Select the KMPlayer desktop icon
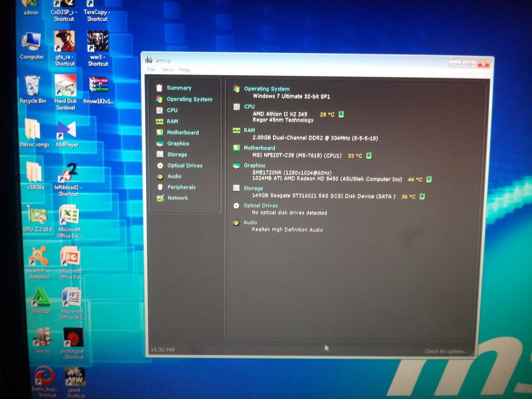532x399 pixels. tap(67, 135)
